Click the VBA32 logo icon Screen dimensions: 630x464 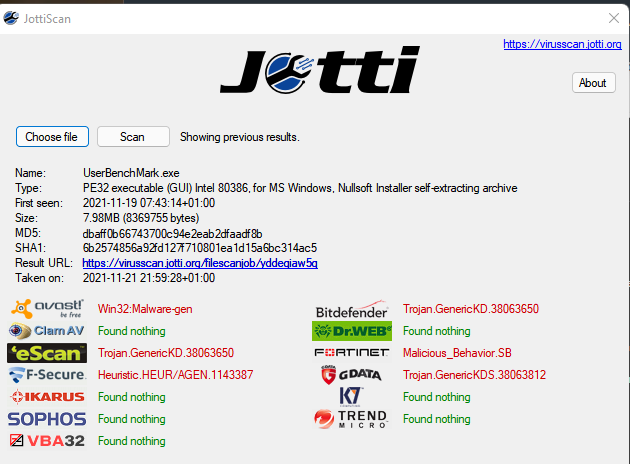47,441
